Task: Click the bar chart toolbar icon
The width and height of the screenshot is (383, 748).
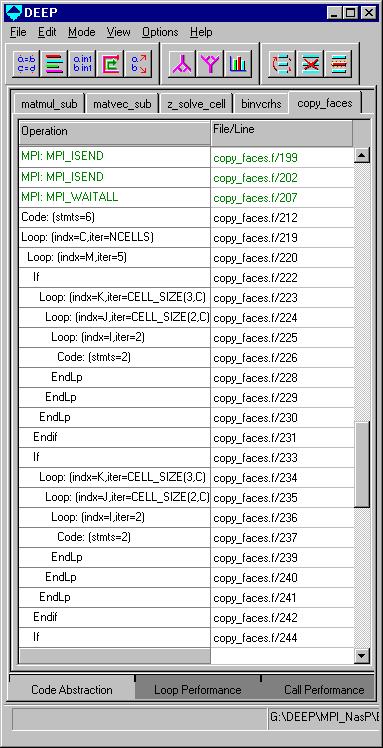Action: click(x=238, y=63)
